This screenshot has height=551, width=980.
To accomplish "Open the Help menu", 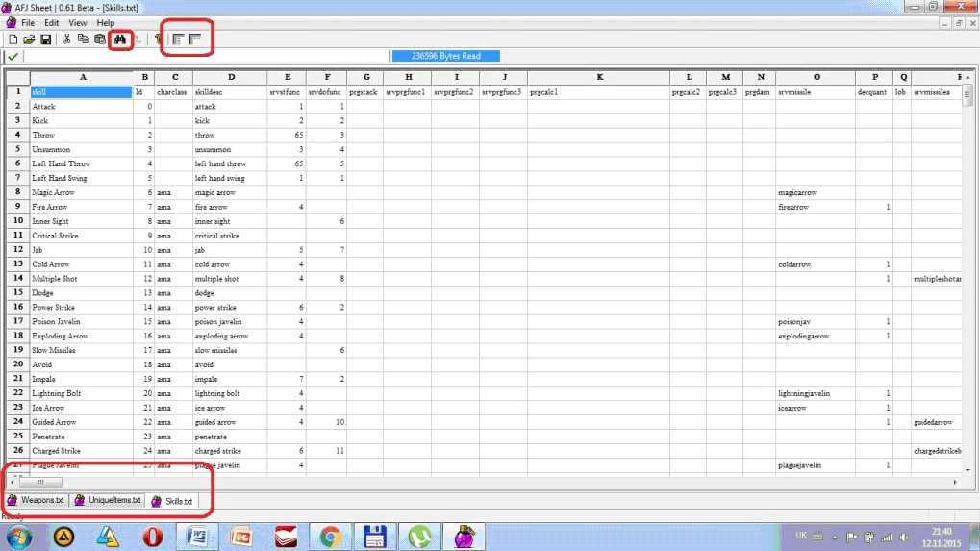I will point(105,22).
